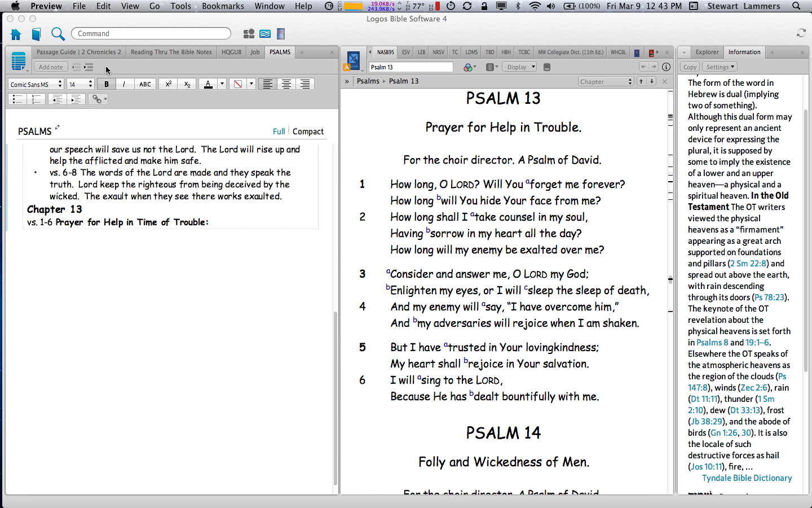Align text left
Viewport: 812px width, 508px height.
coord(268,84)
